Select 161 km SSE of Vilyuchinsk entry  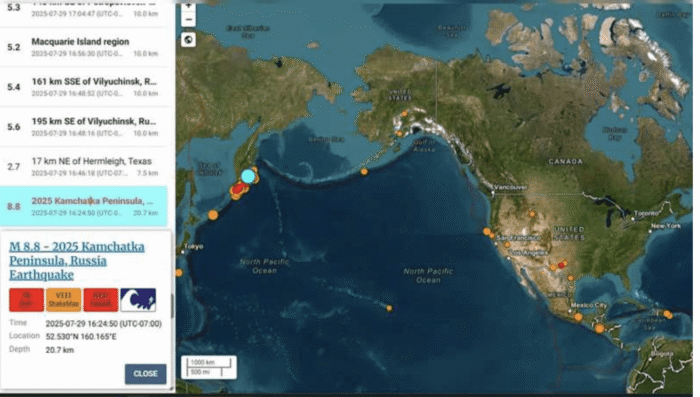point(84,87)
